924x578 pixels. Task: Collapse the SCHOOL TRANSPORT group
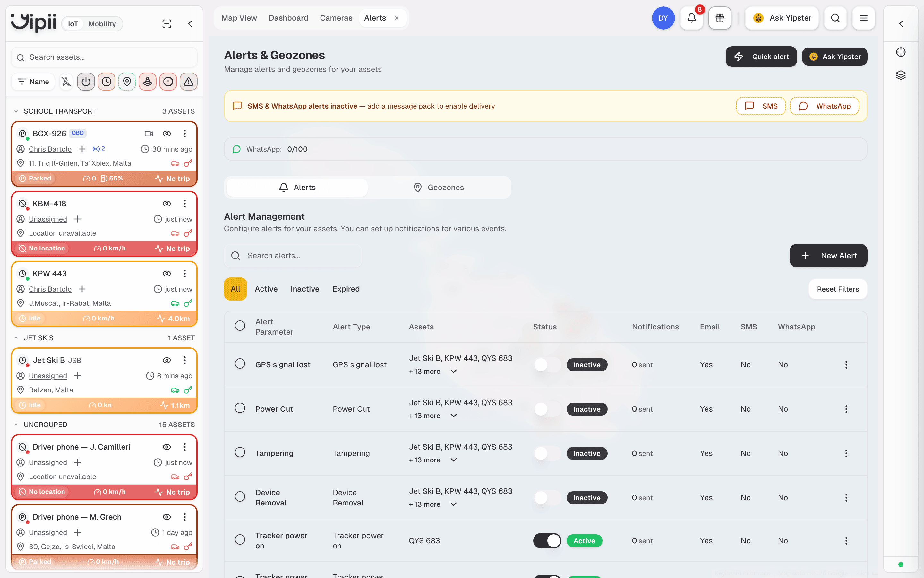tap(16, 111)
